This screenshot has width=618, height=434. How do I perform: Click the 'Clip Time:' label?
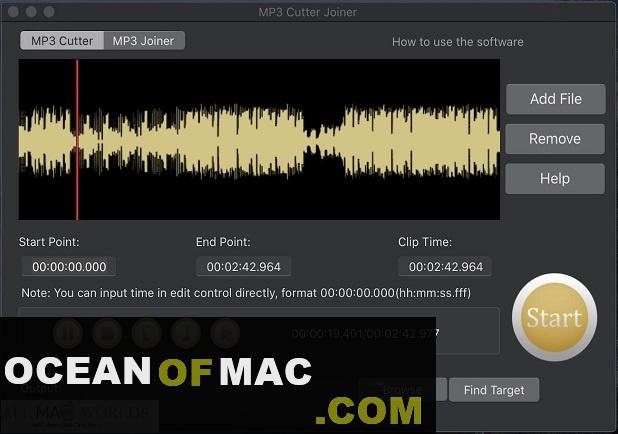tap(425, 242)
